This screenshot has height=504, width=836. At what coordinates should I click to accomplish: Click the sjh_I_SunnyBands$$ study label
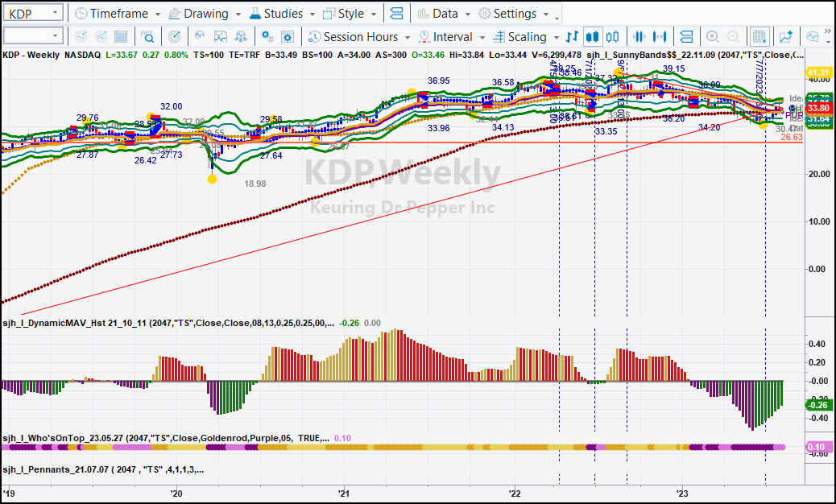[x=695, y=55]
